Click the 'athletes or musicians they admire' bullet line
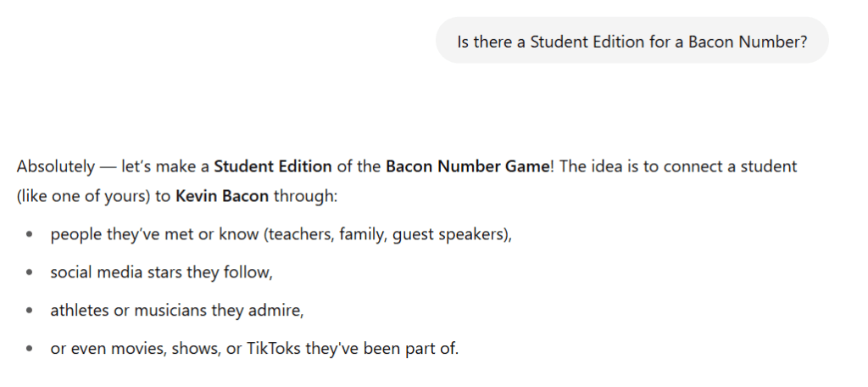This screenshot has width=868, height=387. (176, 311)
